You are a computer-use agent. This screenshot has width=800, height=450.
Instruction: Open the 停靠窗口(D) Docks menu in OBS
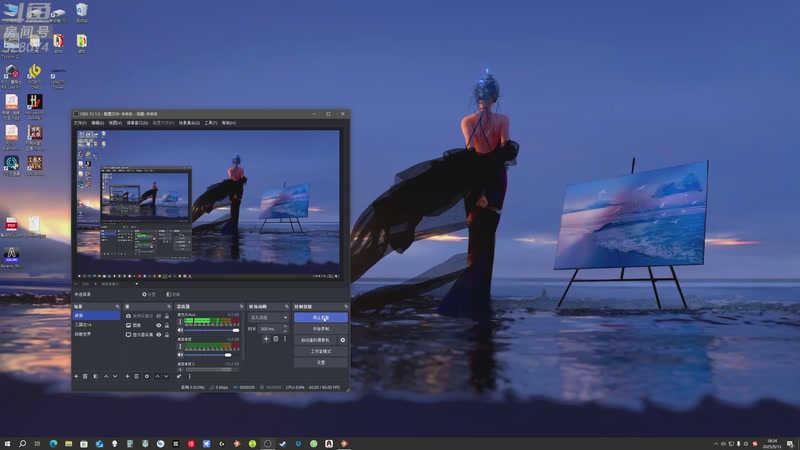[137, 123]
